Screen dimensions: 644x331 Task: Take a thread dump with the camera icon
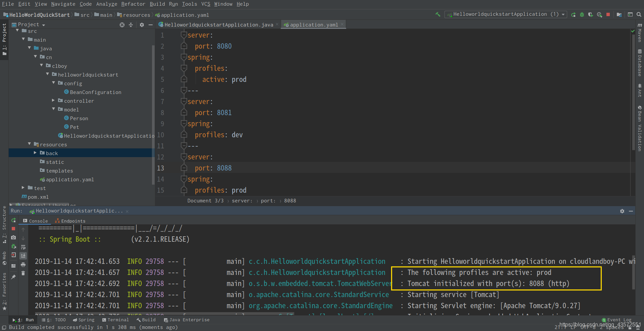click(x=13, y=237)
